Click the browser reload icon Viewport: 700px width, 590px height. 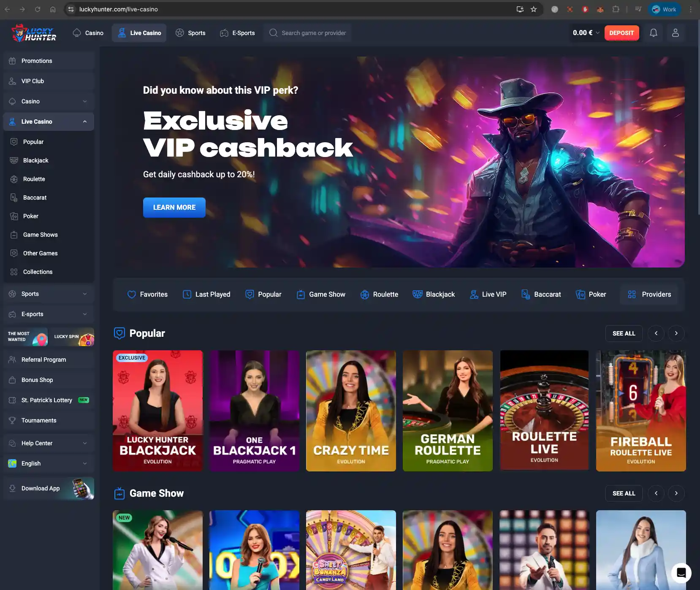point(38,9)
